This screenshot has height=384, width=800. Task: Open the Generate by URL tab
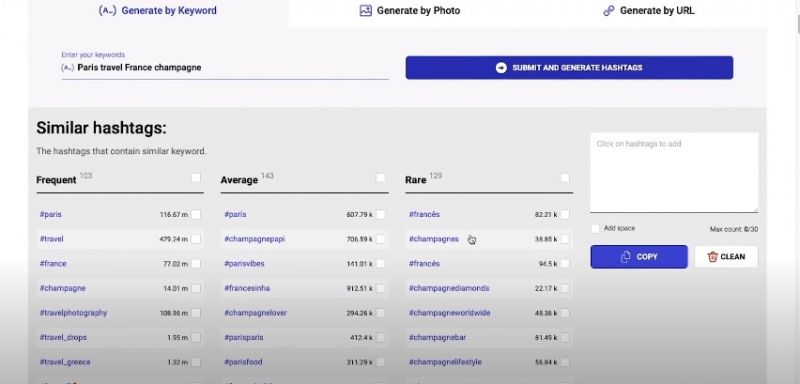tap(648, 11)
